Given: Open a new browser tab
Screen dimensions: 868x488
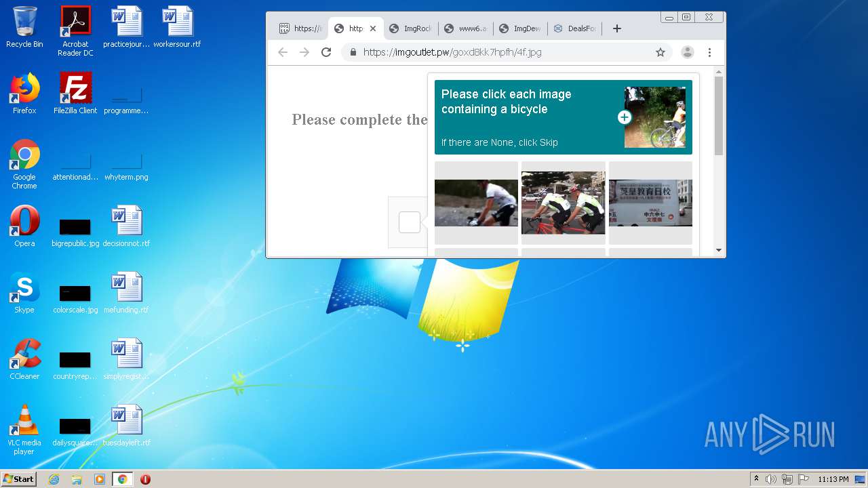Looking at the screenshot, I should (x=616, y=28).
